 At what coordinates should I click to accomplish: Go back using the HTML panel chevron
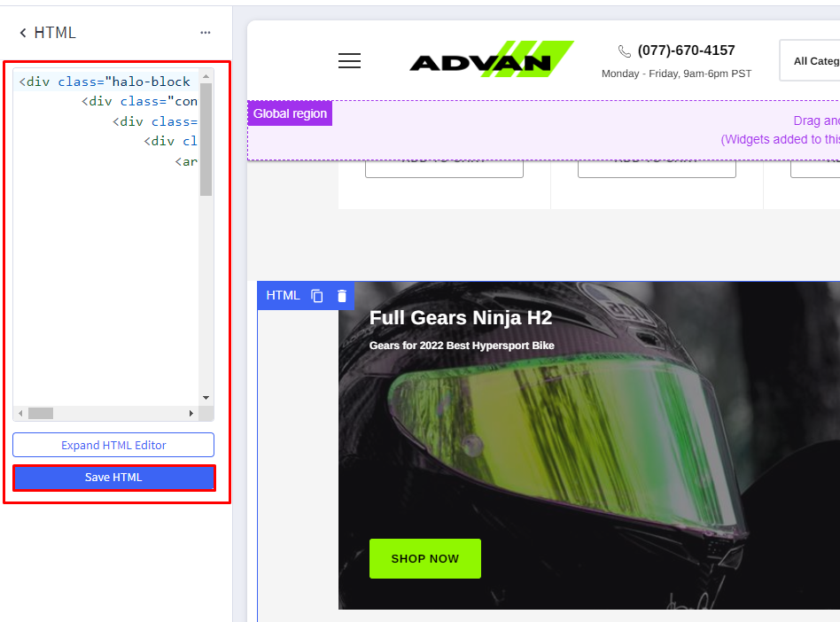(22, 33)
